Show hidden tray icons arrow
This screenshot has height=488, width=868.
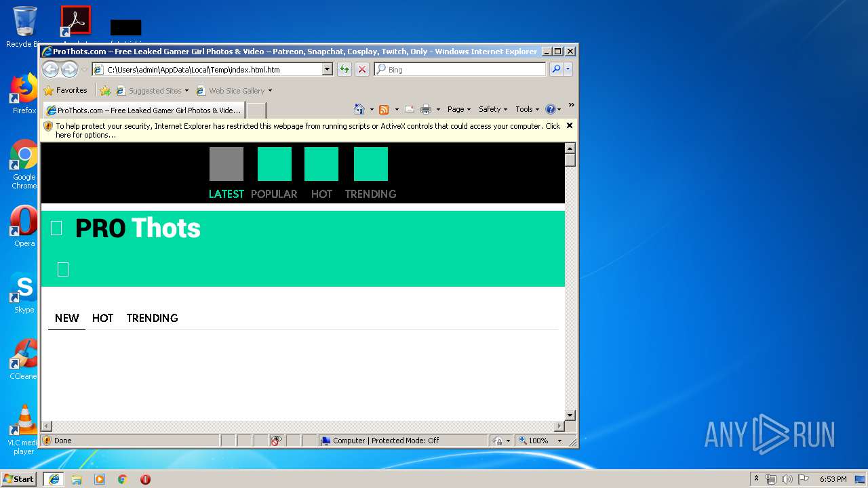(756, 479)
